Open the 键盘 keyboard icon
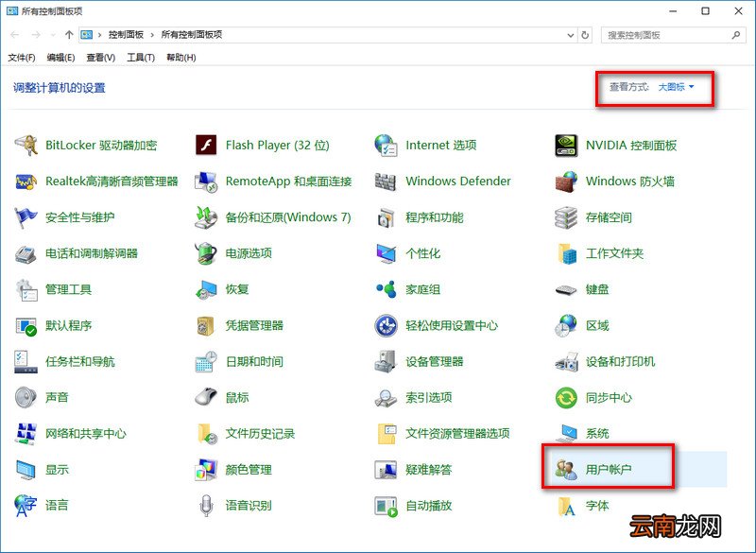Image resolution: width=756 pixels, height=553 pixels. [566, 289]
